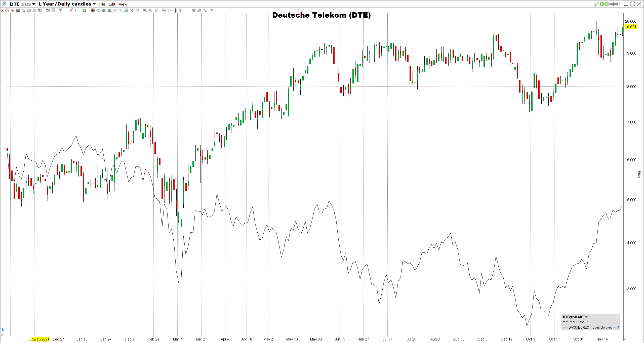Click the red pencil drawing icon

71,10
